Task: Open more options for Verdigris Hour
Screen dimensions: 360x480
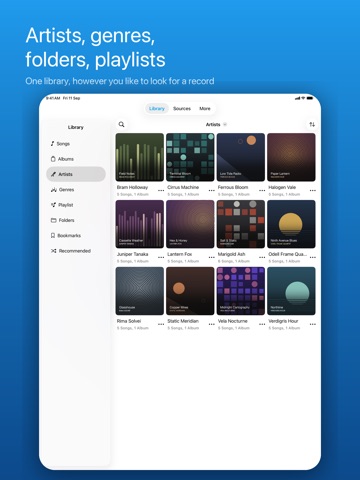Action: coord(313,324)
